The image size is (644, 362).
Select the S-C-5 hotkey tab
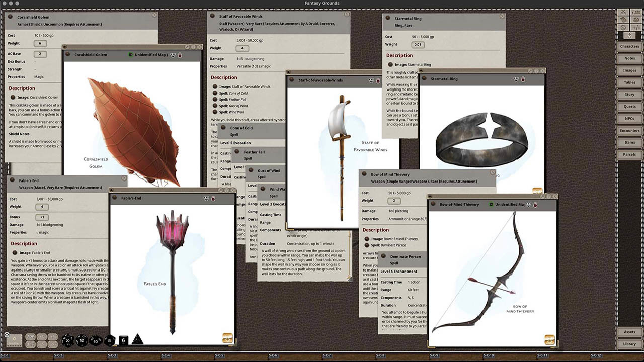click(219, 355)
